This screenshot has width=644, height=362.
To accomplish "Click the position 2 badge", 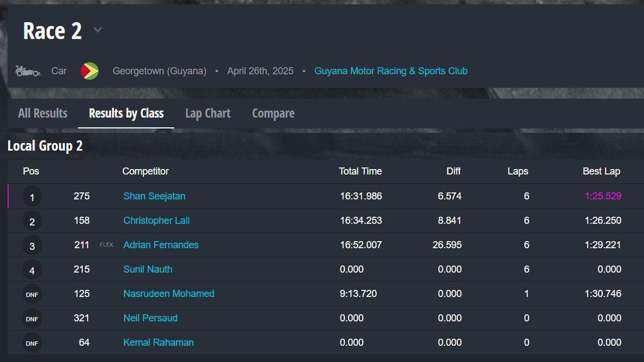I will pyautogui.click(x=32, y=221).
